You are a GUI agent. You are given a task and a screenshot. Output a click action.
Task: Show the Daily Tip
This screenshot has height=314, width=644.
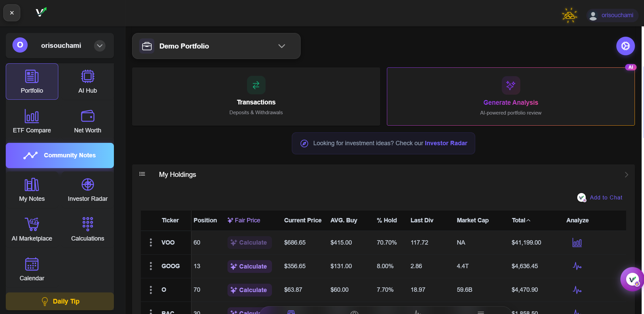(x=60, y=301)
